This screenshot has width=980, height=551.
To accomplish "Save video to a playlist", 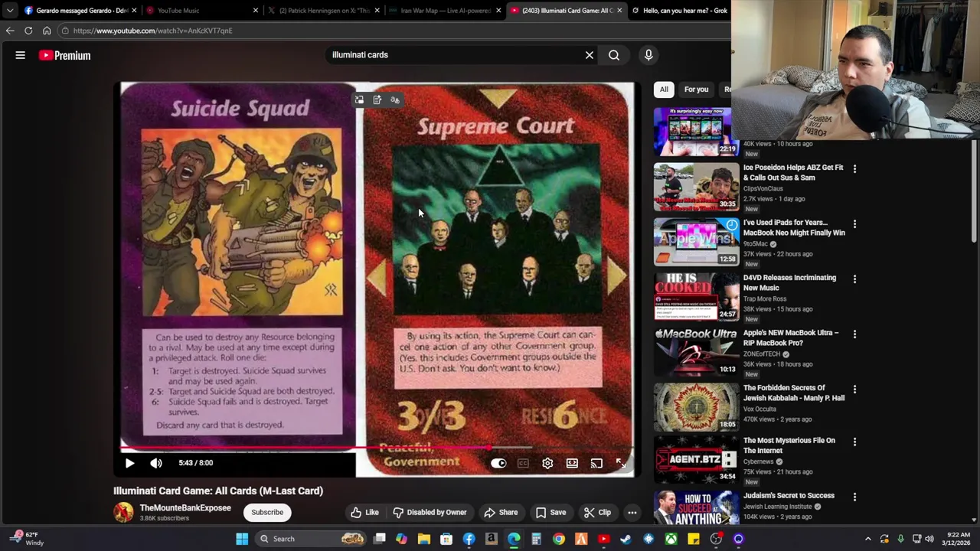I will [550, 513].
